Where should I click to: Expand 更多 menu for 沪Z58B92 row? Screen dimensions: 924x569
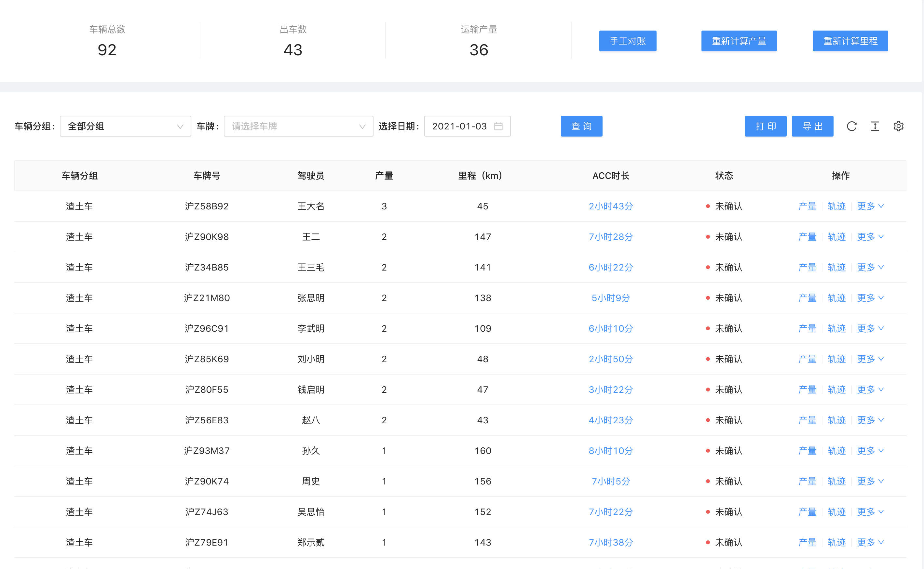870,206
